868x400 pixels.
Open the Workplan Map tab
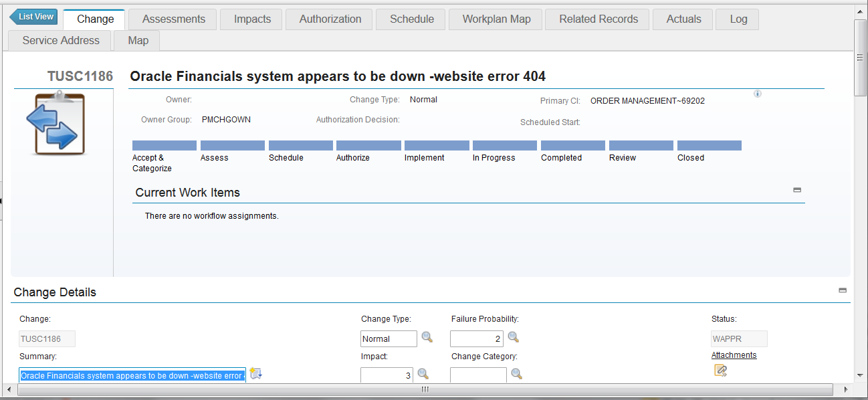496,19
